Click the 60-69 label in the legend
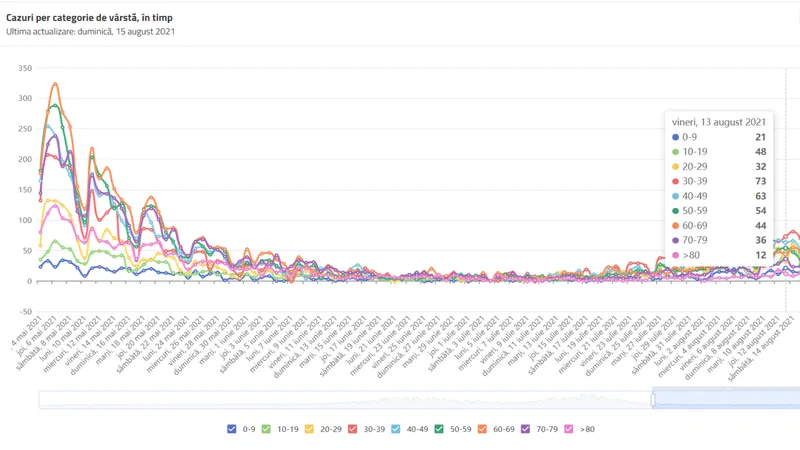This screenshot has width=800, height=450. 503,429
